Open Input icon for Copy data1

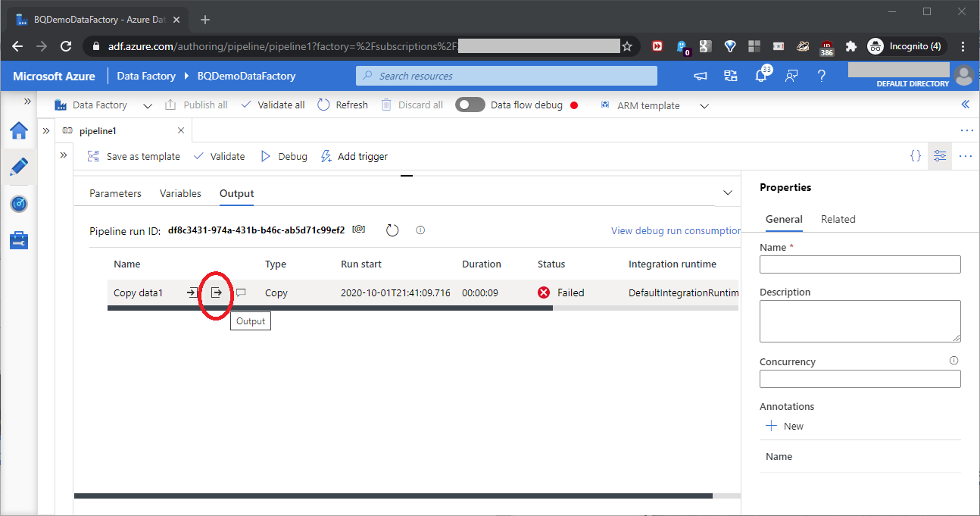(192, 292)
